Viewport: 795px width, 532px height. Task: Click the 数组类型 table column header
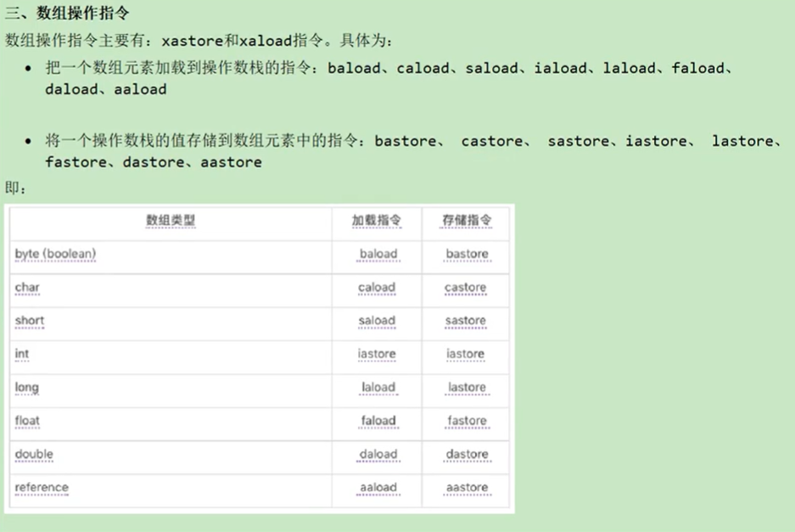(171, 221)
